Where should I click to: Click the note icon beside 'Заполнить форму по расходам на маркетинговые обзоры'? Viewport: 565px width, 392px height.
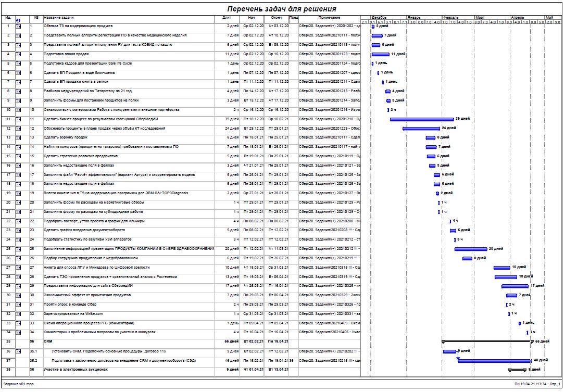pos(18,203)
